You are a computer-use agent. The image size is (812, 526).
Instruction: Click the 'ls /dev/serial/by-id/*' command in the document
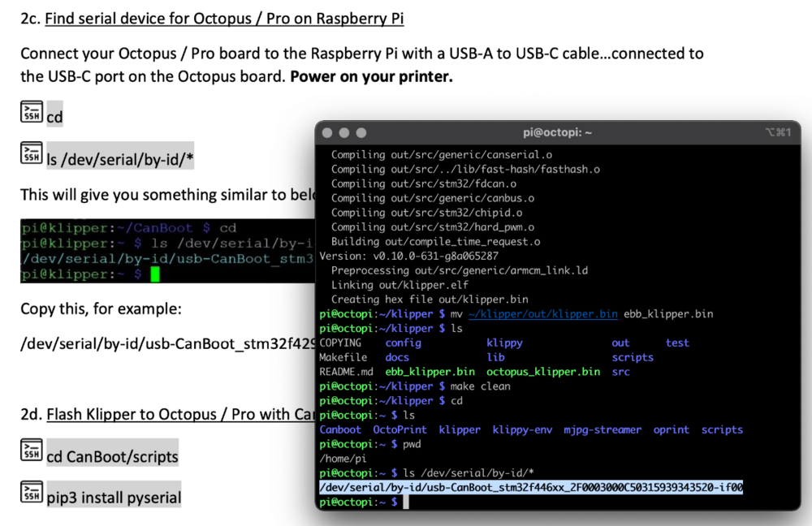[x=120, y=159]
